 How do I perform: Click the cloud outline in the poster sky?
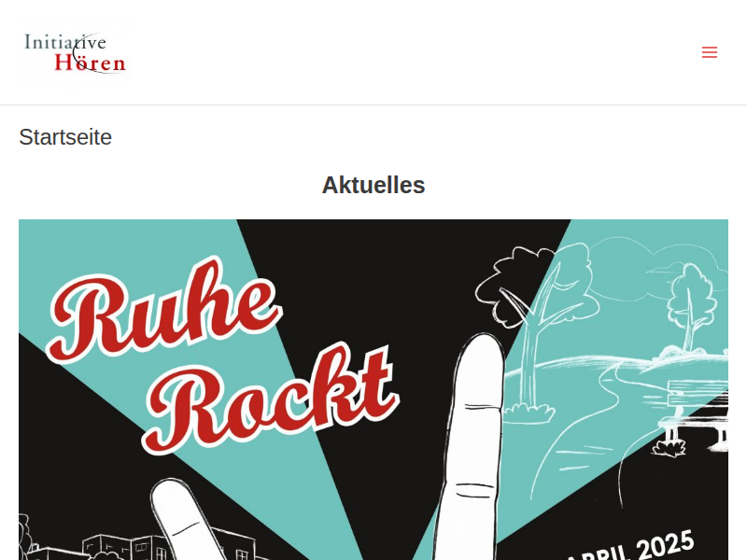(x=657, y=267)
